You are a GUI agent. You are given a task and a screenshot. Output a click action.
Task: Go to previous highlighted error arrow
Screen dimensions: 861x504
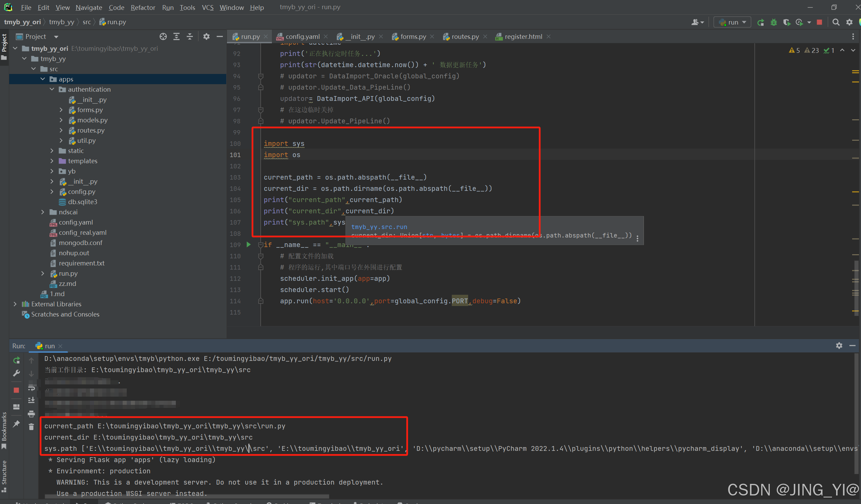click(843, 50)
